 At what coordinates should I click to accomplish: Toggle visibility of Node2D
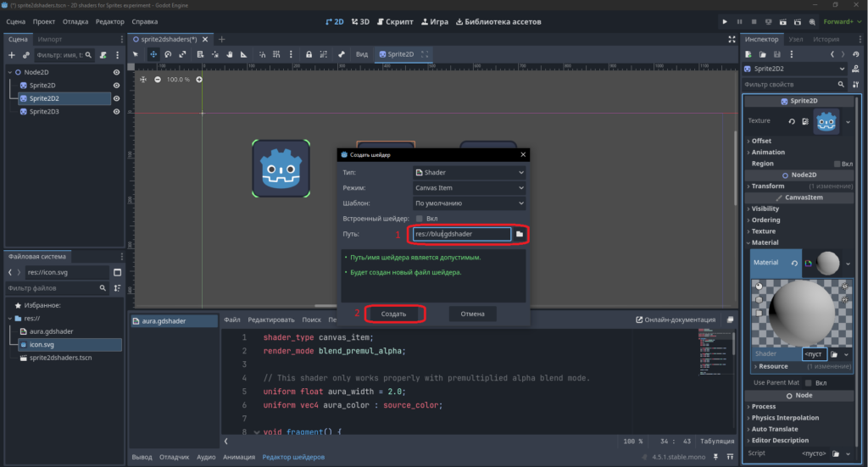point(116,73)
